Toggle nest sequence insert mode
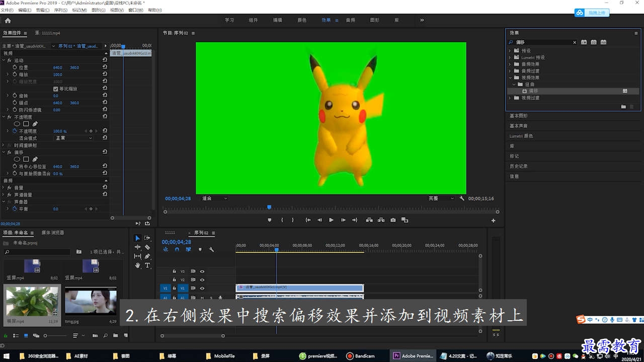Image resolution: width=644 pixels, height=362 pixels. tap(166, 249)
